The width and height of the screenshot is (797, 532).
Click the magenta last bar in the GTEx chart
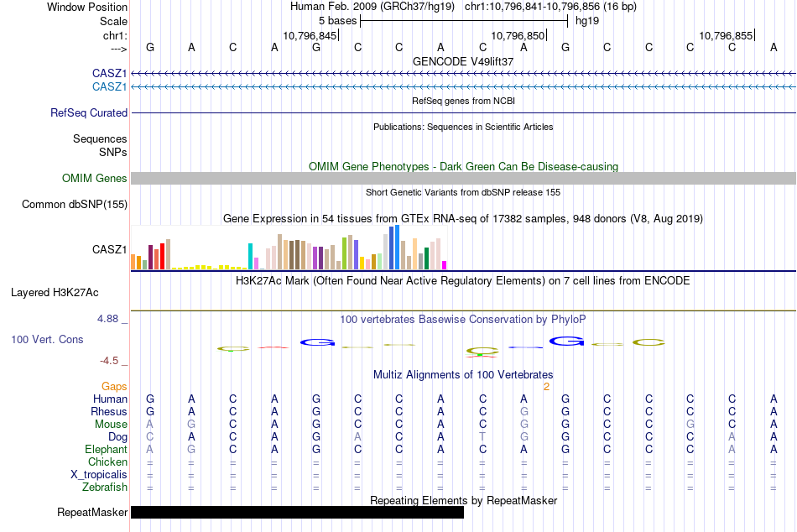[445, 265]
